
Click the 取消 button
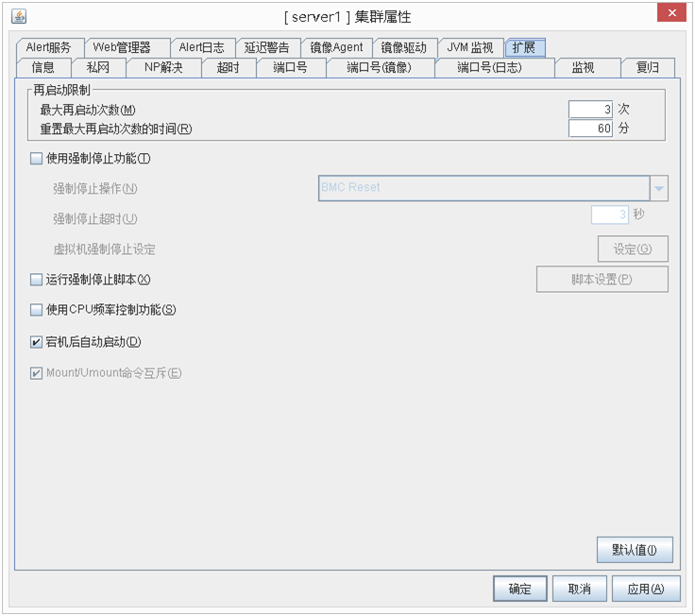click(579, 589)
